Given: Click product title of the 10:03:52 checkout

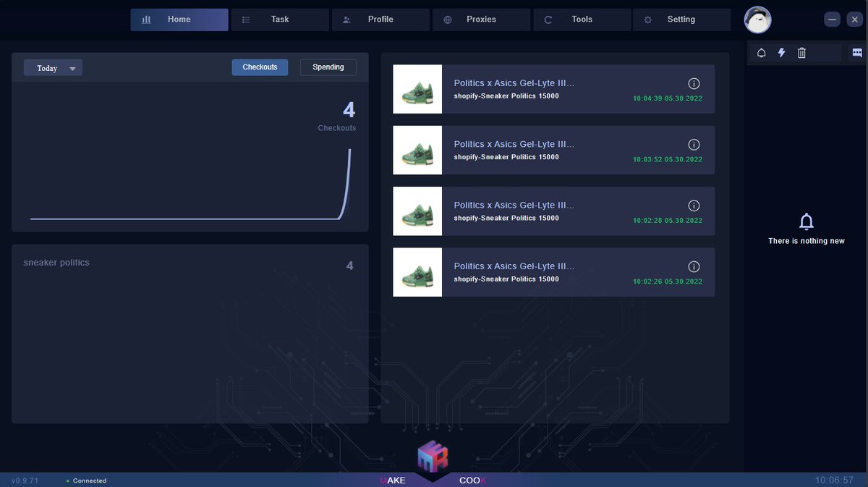Looking at the screenshot, I should [x=514, y=144].
